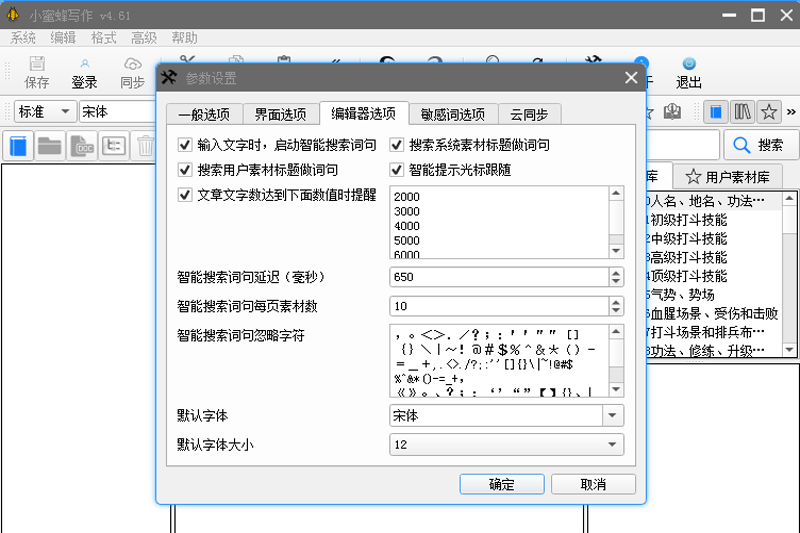Uncheck 输入文字时，启动智能搜索词句 checkbox
The image size is (800, 533).
[x=184, y=145]
